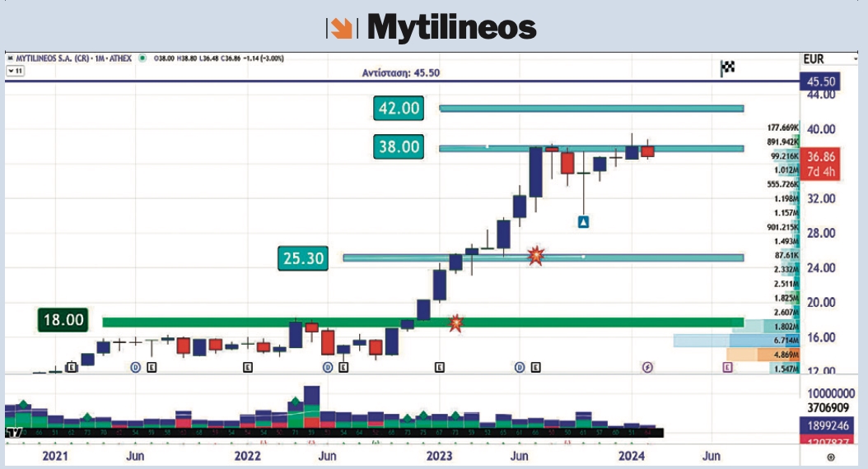
Task: Select the 42.00 price label box
Action: (399, 108)
